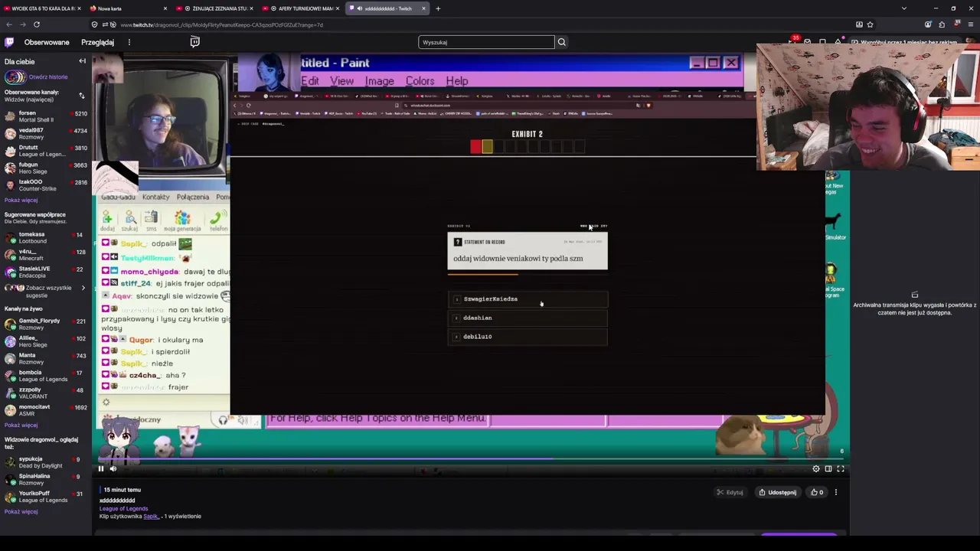Viewport: 980px width, 551px height.
Task: Open Twitch notifications with 35 badge
Action: (x=794, y=41)
